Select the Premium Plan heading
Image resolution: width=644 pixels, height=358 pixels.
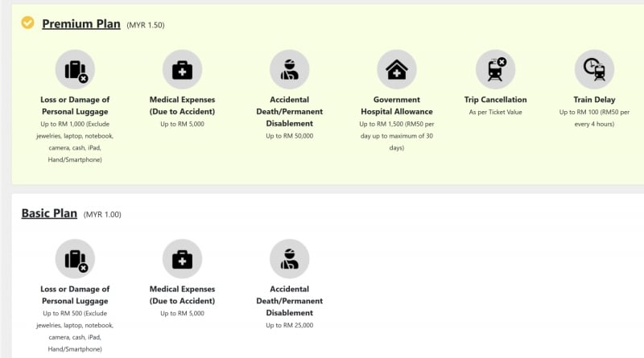80,23
